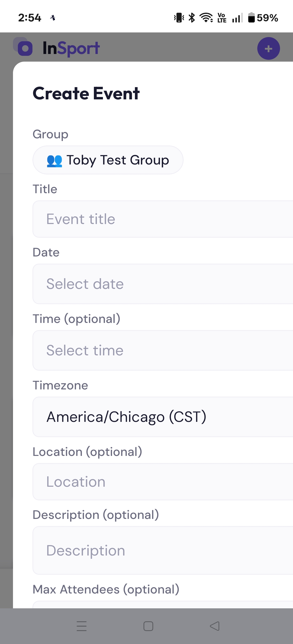Tap the clock showing 2:54

29,18
